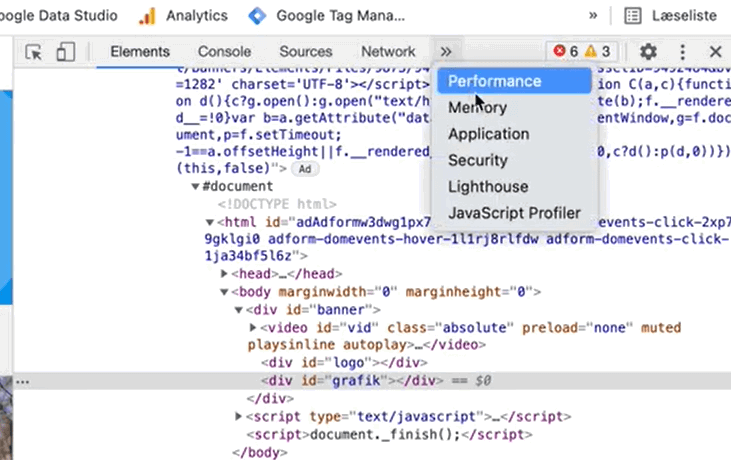Switch to the Network tab
This screenshot has height=460, width=731.
[388, 52]
